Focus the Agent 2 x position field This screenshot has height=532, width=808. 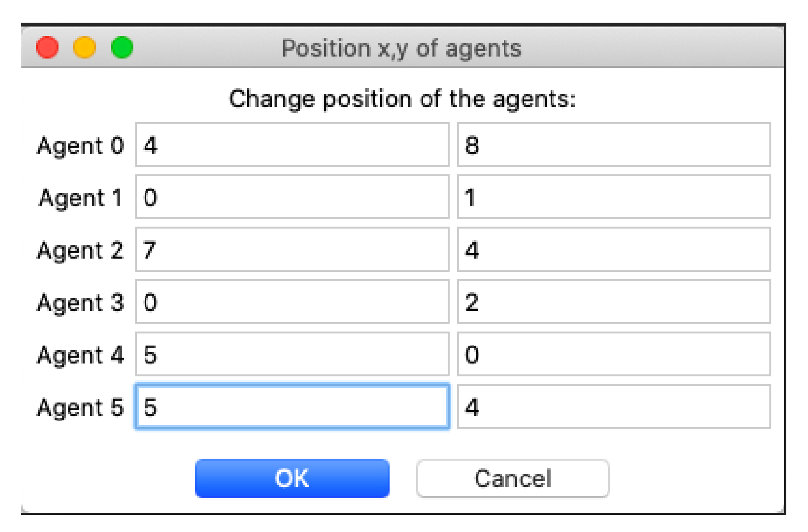[292, 249]
